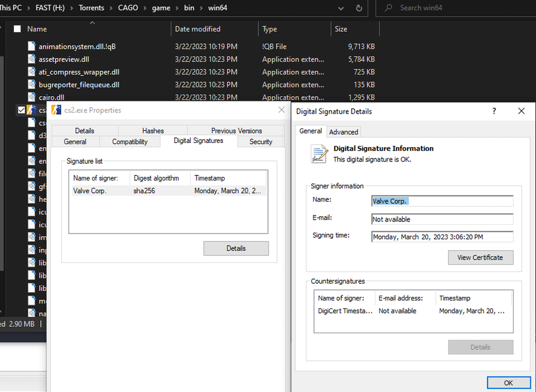The height and width of the screenshot is (392, 536).
Task: Click the animationsystem.dll file icon
Action: tap(32, 47)
